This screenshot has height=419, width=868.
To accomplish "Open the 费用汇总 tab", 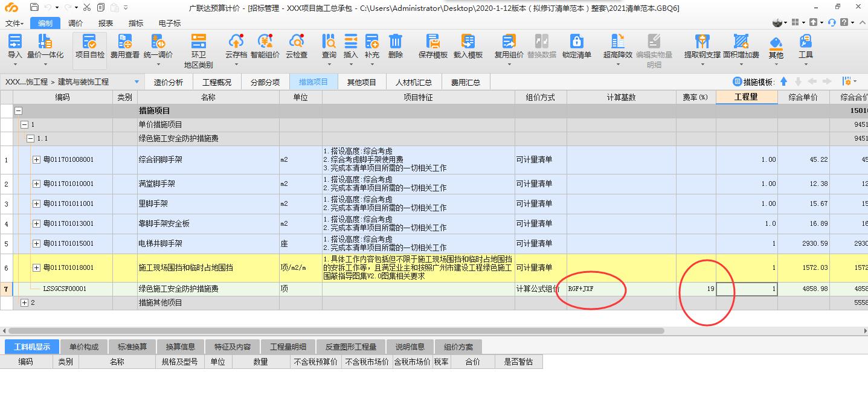I will pos(466,82).
